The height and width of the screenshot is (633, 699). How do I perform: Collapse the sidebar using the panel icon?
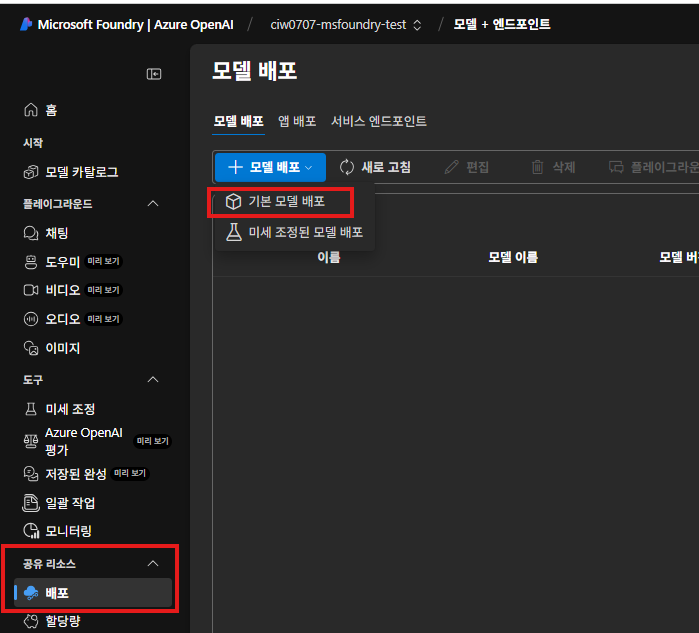coord(154,73)
